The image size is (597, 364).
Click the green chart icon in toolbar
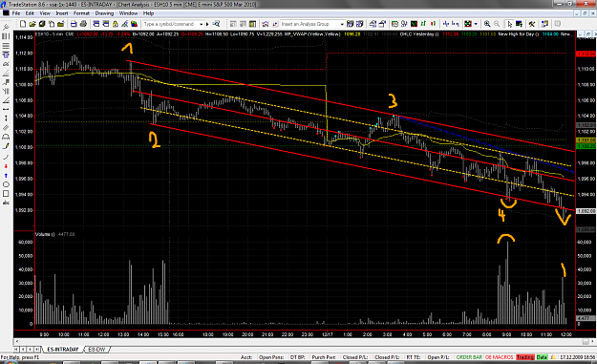[414, 24]
